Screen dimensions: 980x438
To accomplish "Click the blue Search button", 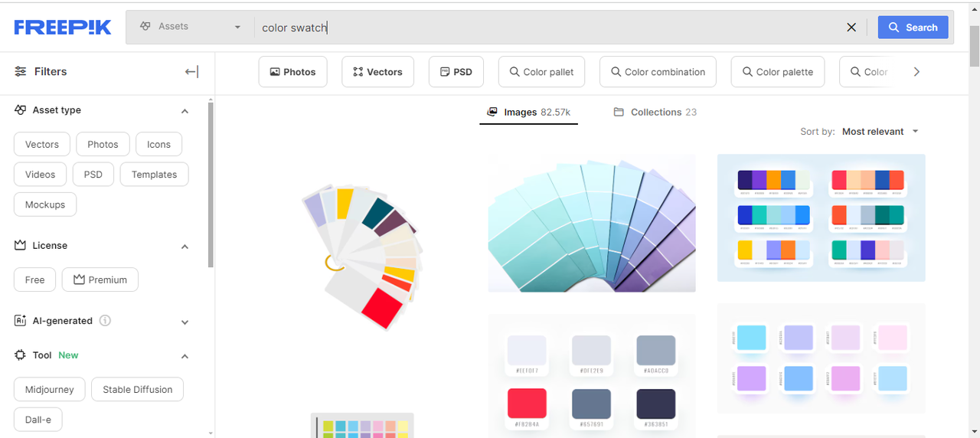I will [x=913, y=28].
